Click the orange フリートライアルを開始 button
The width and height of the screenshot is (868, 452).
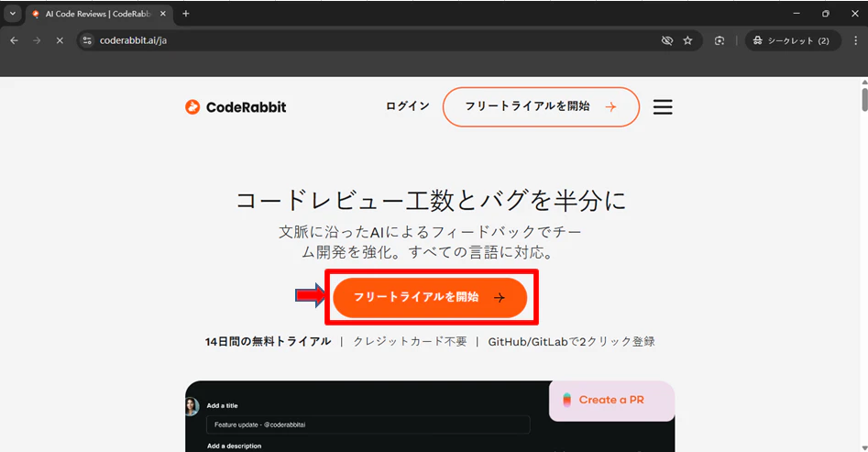click(430, 297)
